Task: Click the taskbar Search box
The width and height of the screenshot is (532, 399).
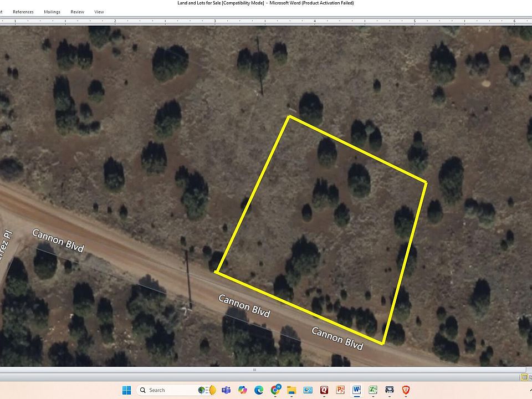Action: (176, 390)
